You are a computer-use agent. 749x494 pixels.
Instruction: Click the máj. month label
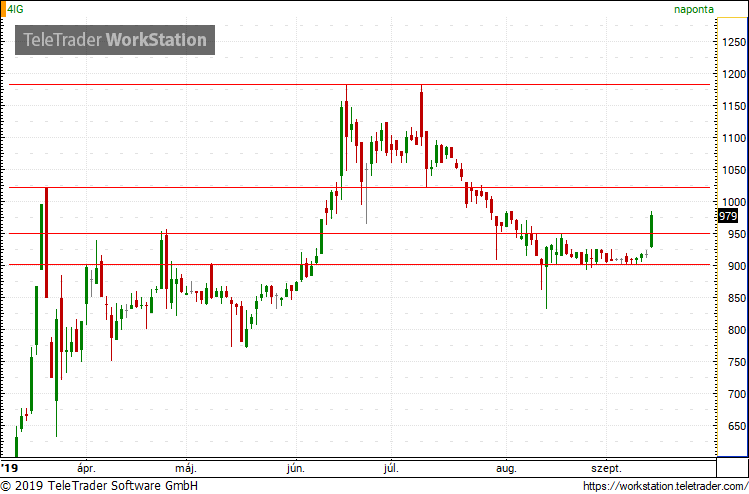pyautogui.click(x=187, y=468)
